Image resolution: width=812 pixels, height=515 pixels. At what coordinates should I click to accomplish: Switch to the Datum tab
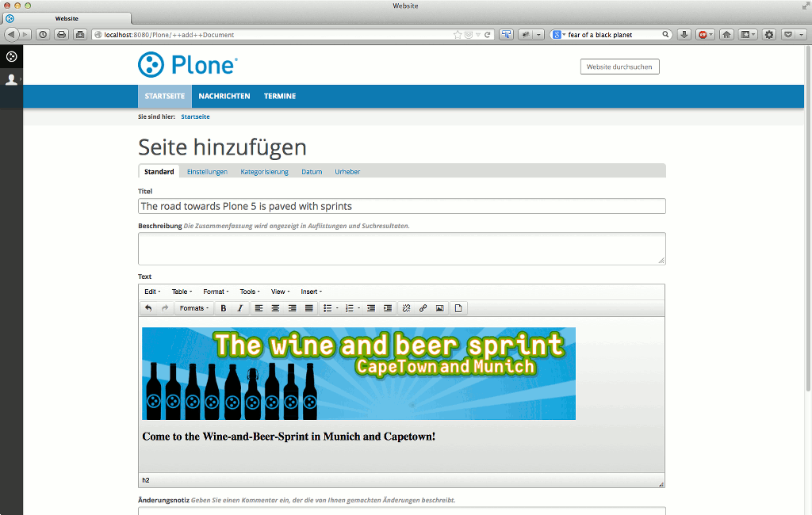point(312,172)
